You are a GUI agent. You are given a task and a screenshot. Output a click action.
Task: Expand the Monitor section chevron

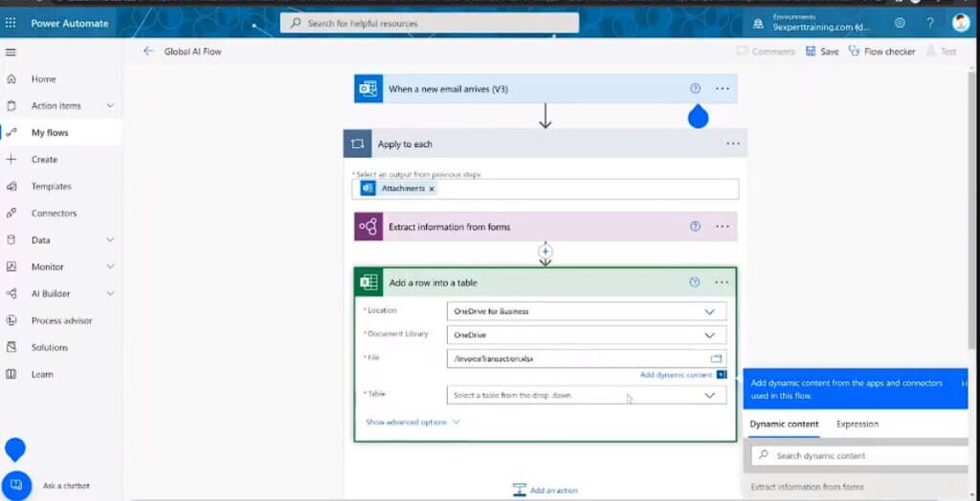point(110,267)
